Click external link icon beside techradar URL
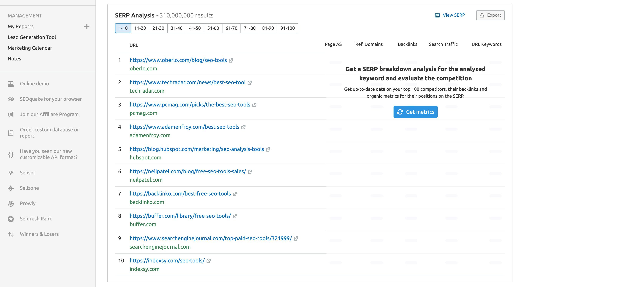This screenshot has width=644, height=287. 250,83
